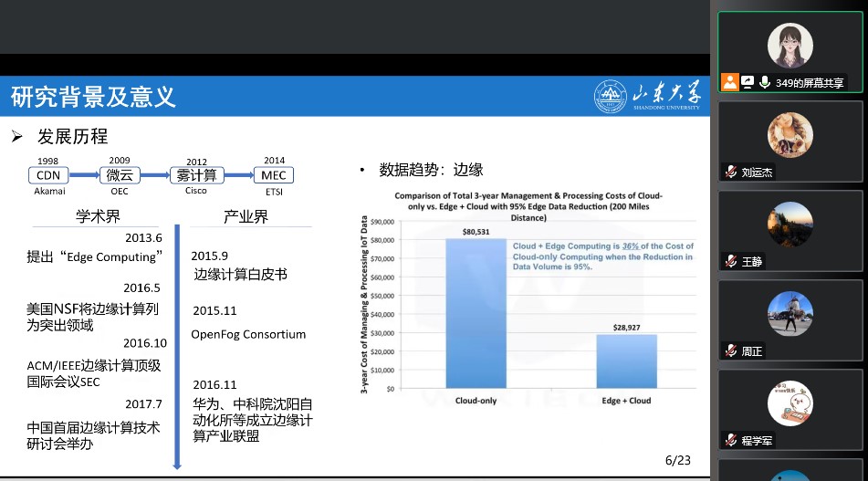
Task: Click the Akamai label under CDN
Action: 49,191
